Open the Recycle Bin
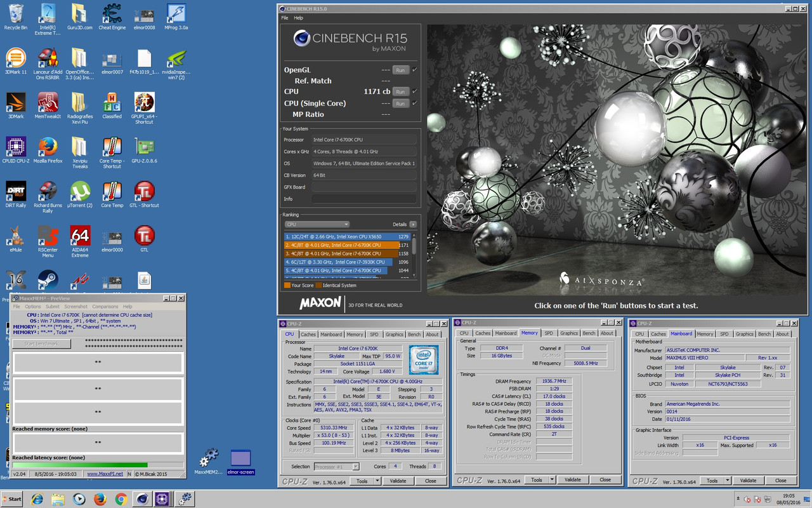Viewport: 812px width, 508px height. pyautogui.click(x=16, y=17)
